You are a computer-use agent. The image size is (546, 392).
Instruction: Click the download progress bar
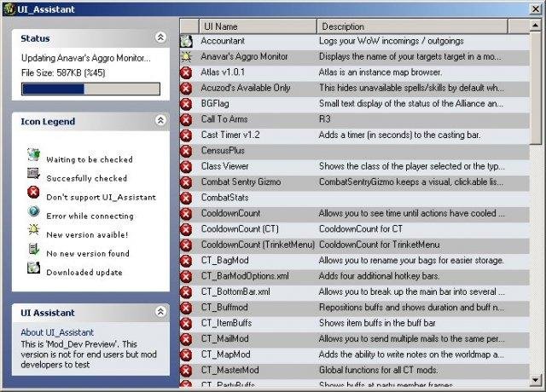coord(91,89)
